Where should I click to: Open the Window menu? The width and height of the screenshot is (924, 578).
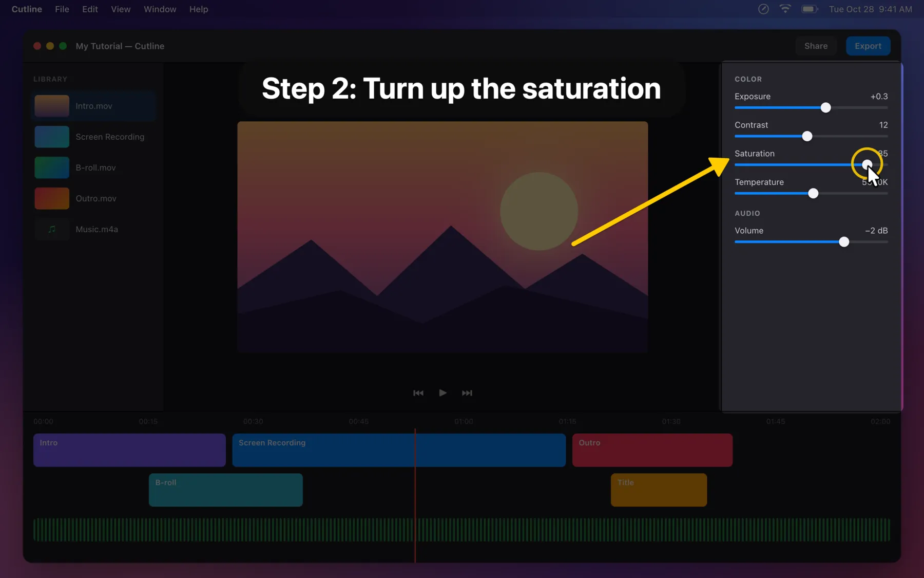coord(160,9)
